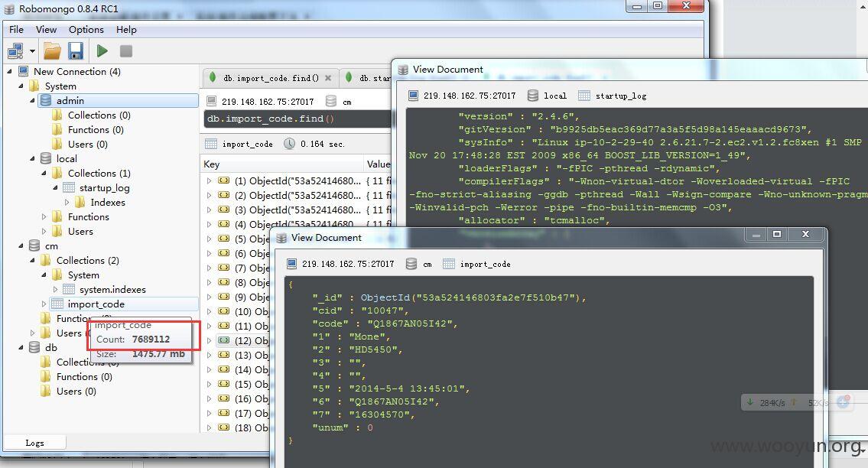Viewport: 868px width, 468px height.
Task: Run the query with green Execute button
Action: point(102,51)
